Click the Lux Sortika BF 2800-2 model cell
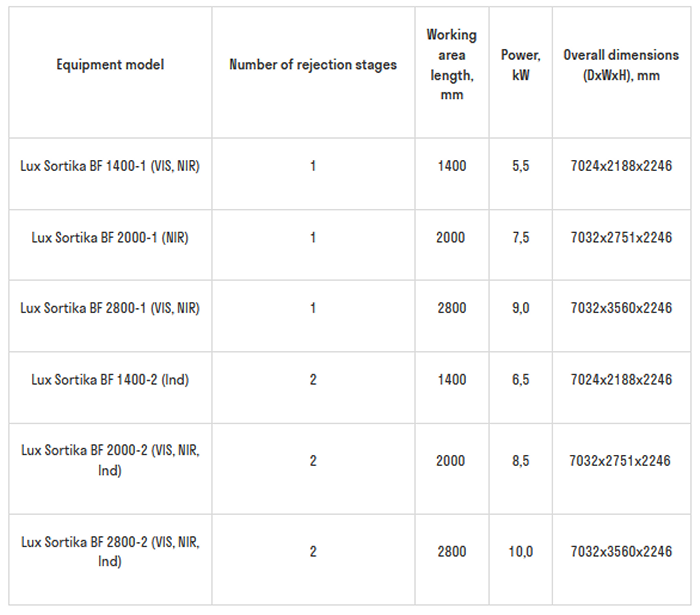Image resolution: width=700 pixels, height=615 pixels. pyautogui.click(x=110, y=551)
